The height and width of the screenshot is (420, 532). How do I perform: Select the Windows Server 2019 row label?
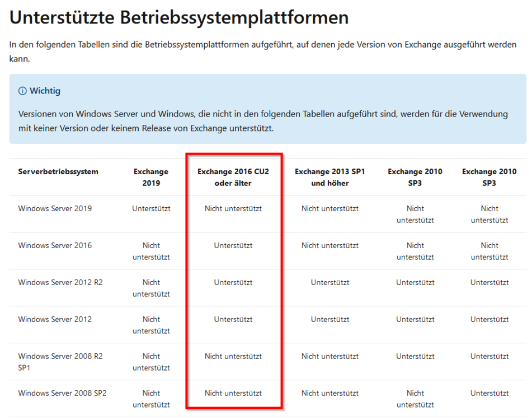coord(55,208)
